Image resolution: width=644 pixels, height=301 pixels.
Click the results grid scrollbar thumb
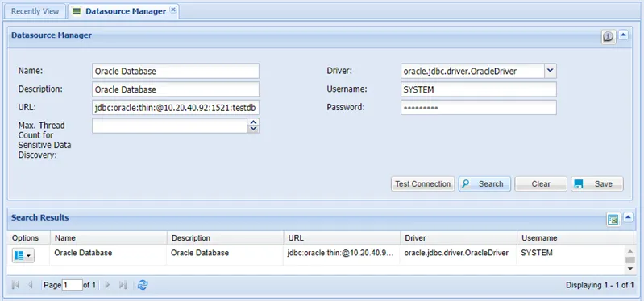pos(630,260)
